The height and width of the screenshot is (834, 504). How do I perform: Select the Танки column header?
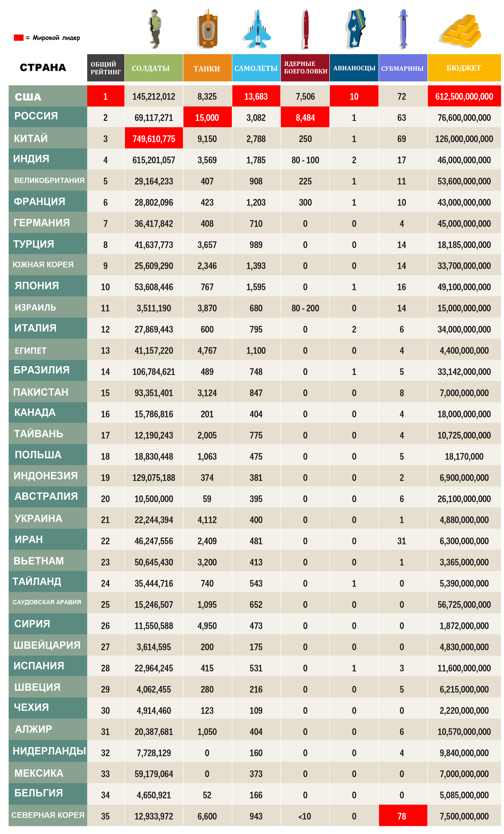[208, 68]
